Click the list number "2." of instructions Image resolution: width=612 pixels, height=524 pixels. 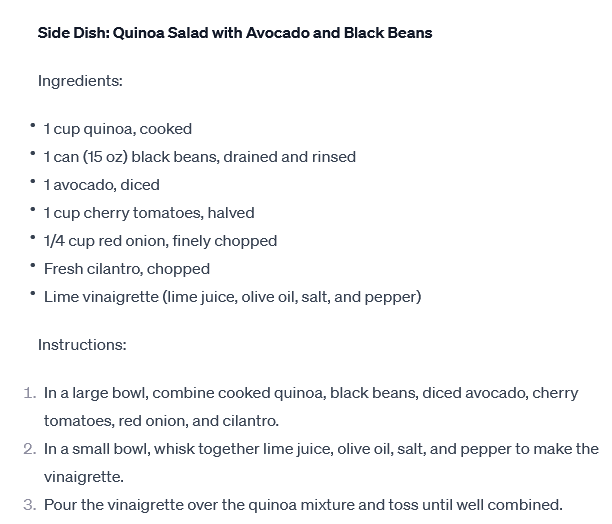point(30,449)
